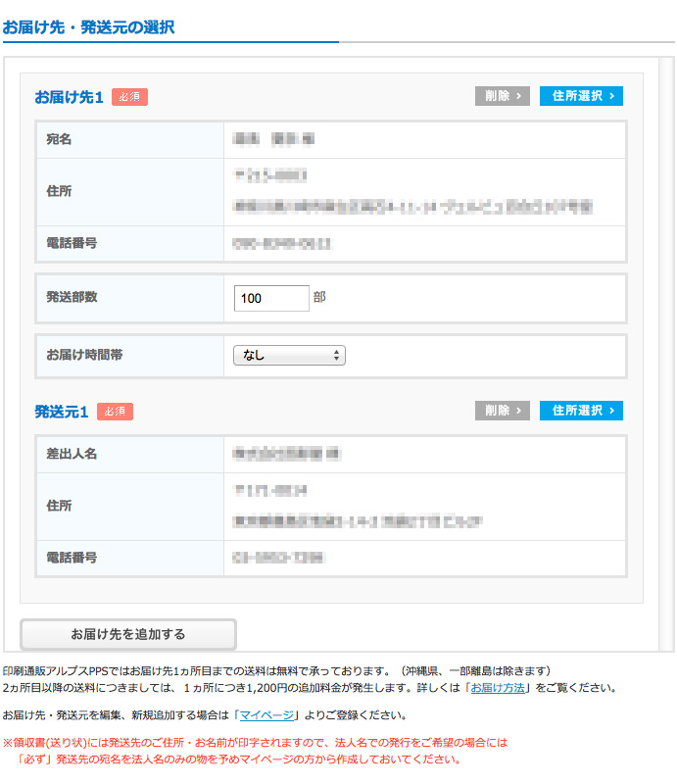Open the お届け方法 link

click(x=498, y=688)
